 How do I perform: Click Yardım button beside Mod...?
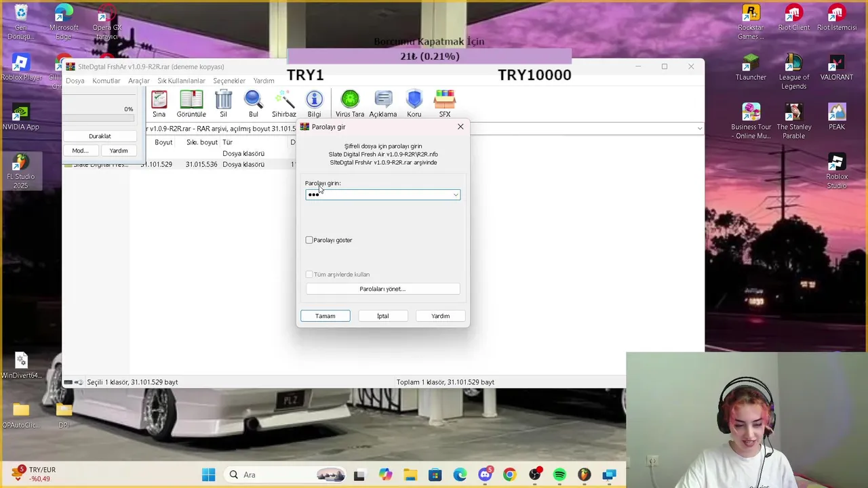[119, 150]
